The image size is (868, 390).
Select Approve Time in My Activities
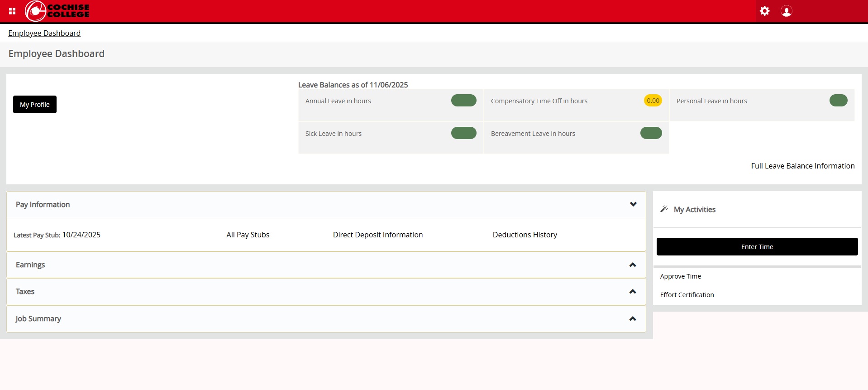point(680,276)
